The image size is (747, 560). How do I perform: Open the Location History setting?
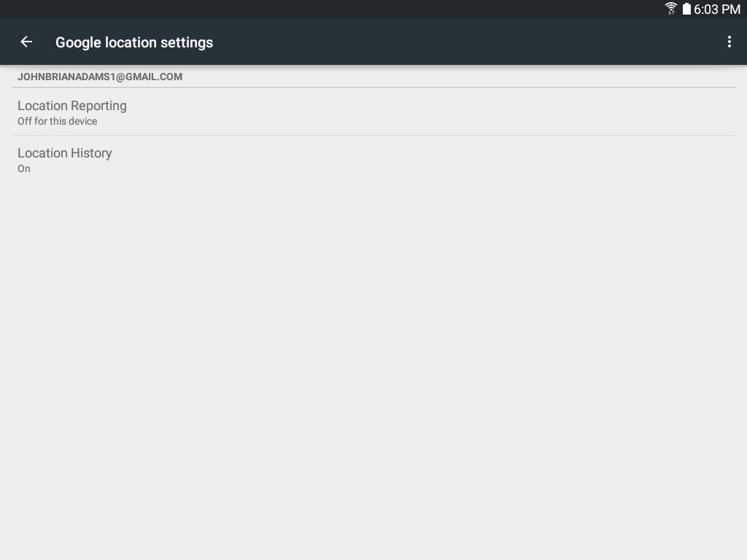coord(373,160)
